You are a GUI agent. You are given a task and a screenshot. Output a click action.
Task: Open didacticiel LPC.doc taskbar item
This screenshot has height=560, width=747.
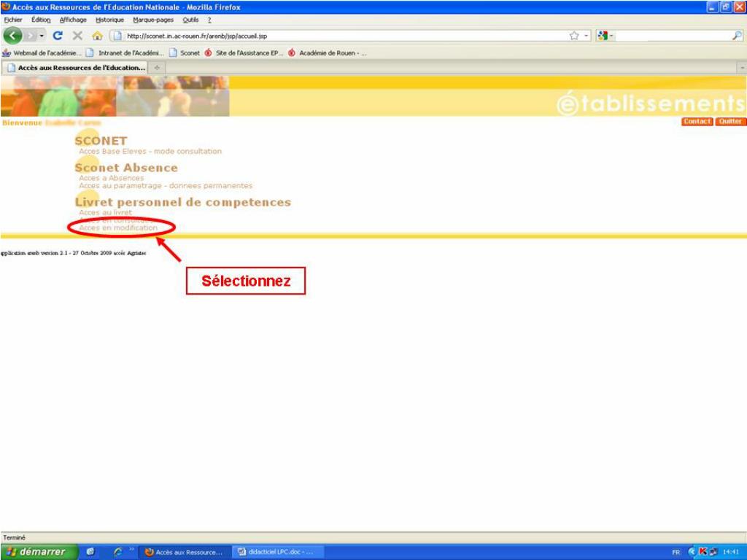click(x=279, y=552)
